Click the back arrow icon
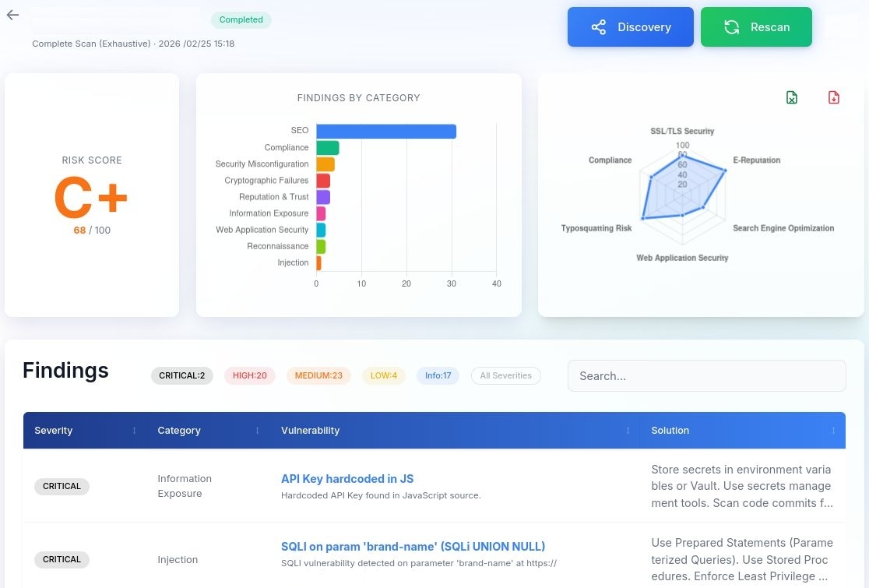 [x=12, y=16]
